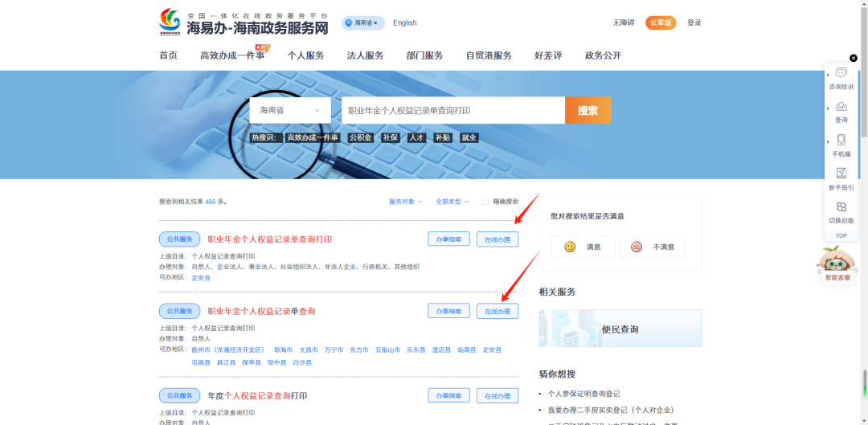Screen dimensions: 868x425
Task: Open the 查询 sidebar icon
Action: pyautogui.click(x=841, y=112)
